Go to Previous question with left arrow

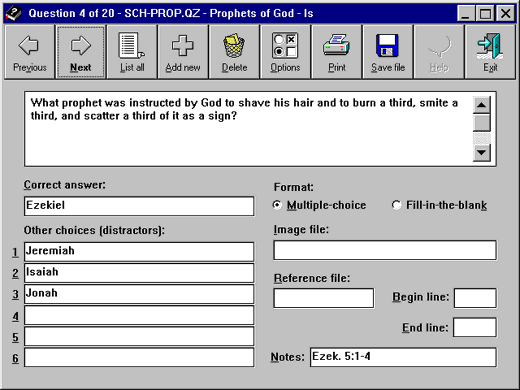point(29,52)
